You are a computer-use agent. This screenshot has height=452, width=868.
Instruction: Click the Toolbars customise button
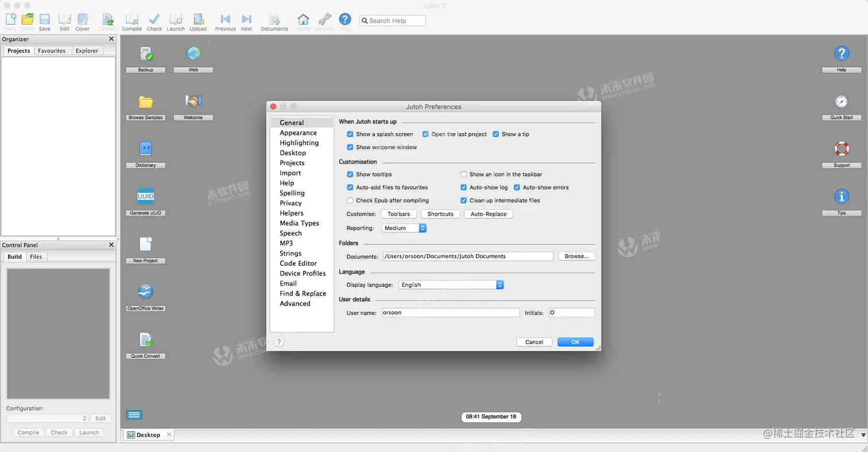[399, 214]
